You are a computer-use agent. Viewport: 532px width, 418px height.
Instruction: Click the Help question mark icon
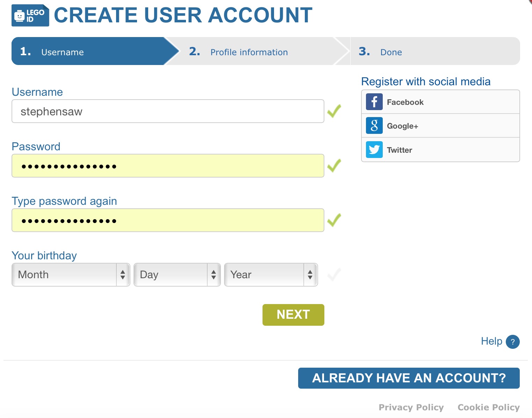(512, 341)
